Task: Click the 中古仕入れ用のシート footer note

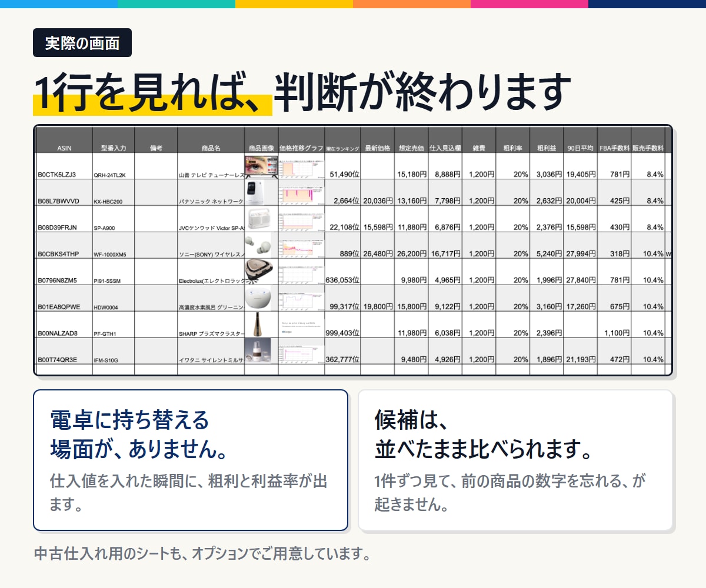Action: click(x=202, y=554)
